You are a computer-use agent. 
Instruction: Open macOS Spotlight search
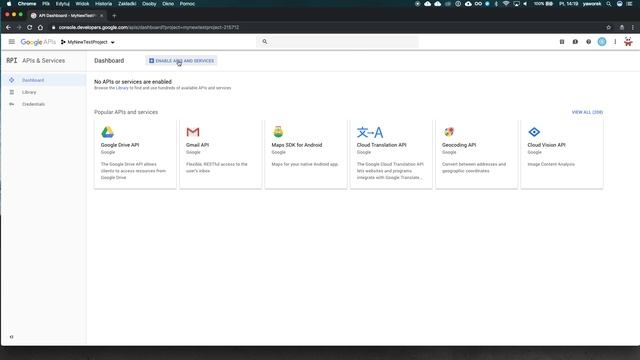pos(609,4)
